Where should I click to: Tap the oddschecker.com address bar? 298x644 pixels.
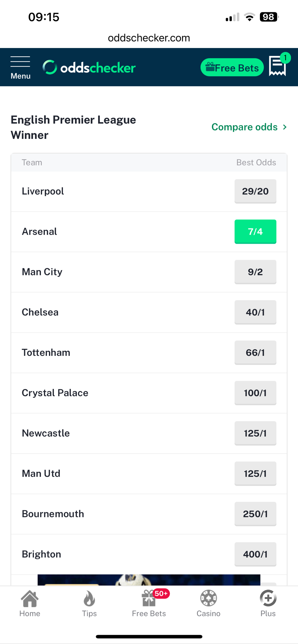pyautogui.click(x=149, y=38)
